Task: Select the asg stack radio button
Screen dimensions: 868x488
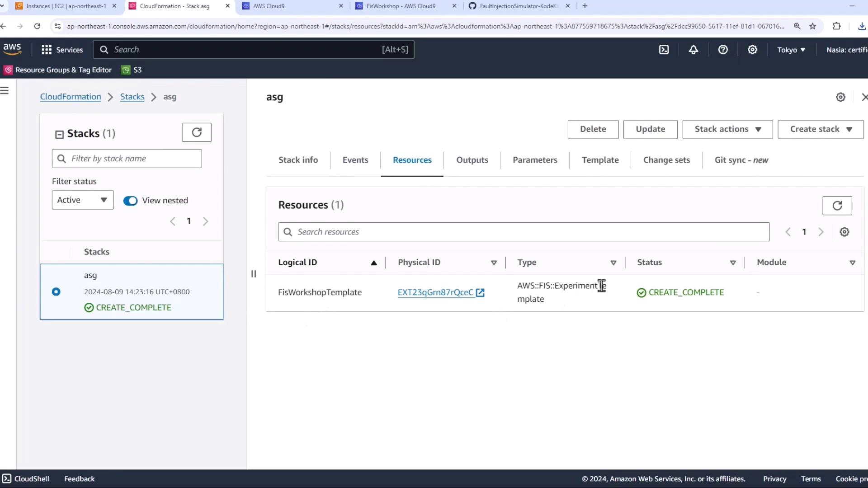Action: point(56,292)
